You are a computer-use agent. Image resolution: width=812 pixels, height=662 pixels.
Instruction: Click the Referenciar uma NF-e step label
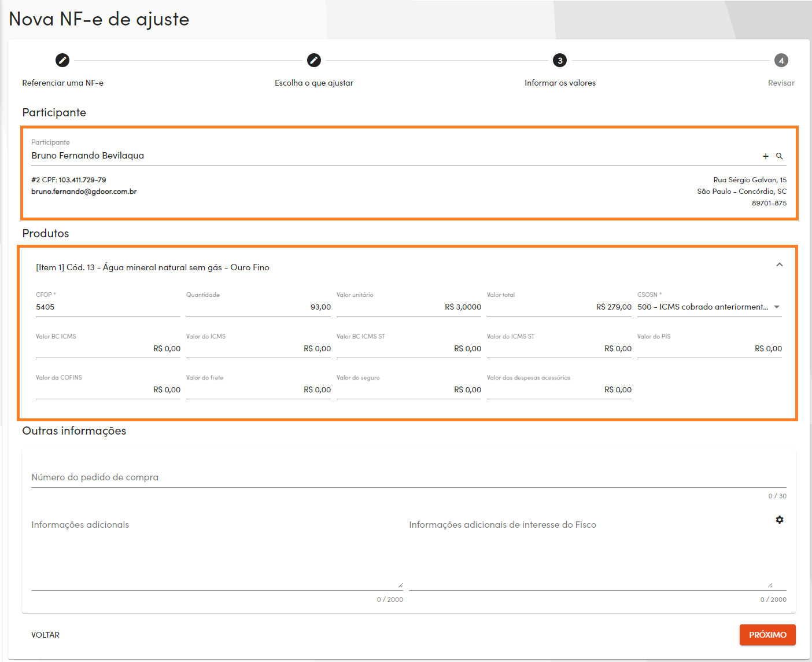tap(63, 83)
